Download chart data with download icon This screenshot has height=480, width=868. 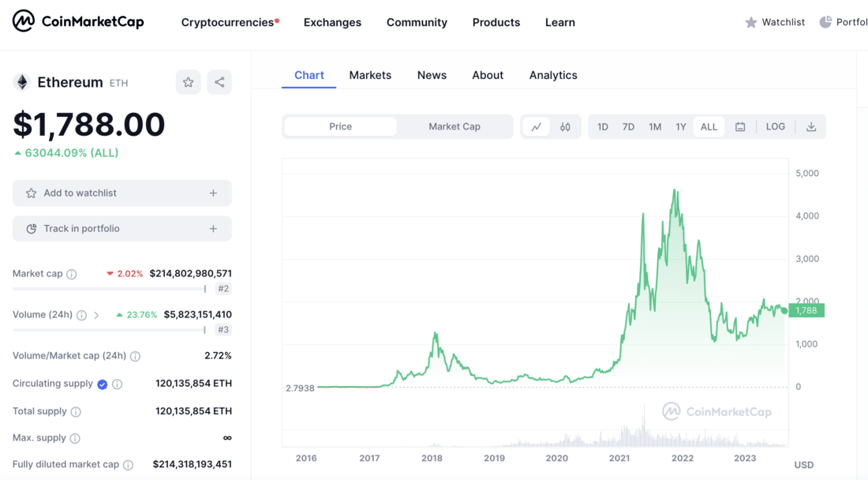811,127
